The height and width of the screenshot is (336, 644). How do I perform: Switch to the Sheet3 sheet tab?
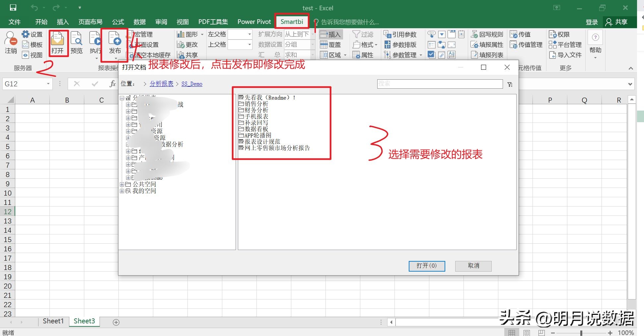click(x=84, y=321)
